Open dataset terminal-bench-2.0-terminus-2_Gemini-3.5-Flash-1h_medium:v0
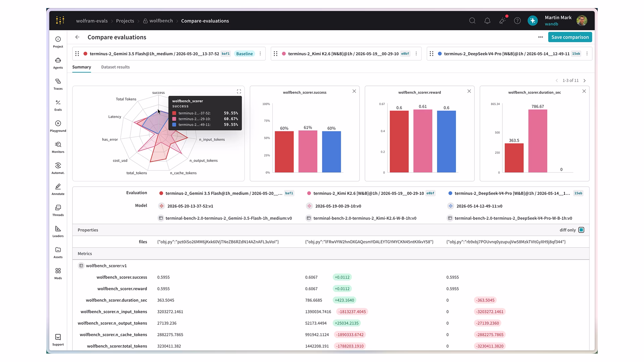This screenshot has width=644, height=362. pyautogui.click(x=228, y=218)
